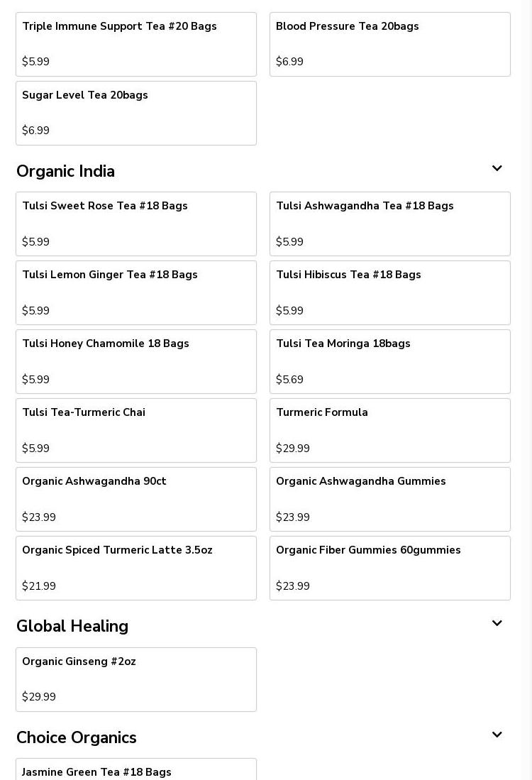Choose Sugar Level Tea 20bags
The image size is (532, 780).
[136, 113]
